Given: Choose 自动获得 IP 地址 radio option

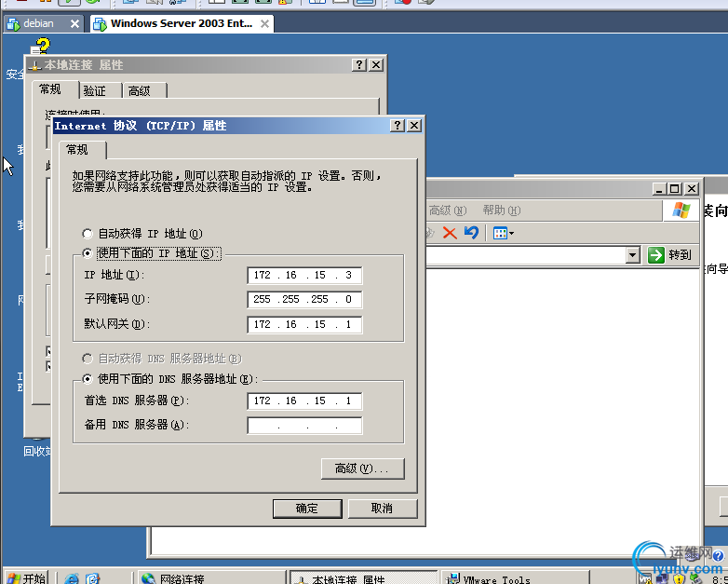Looking at the screenshot, I should 142,233.
